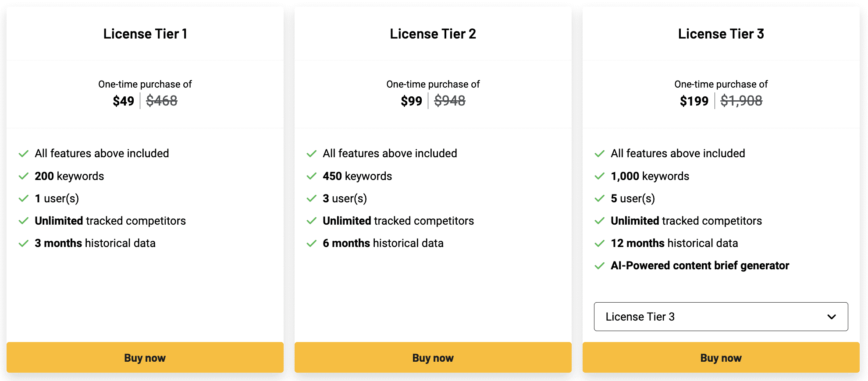Click checkmark beside 12 months historical data
Screen dimensions: 868x381
point(600,243)
